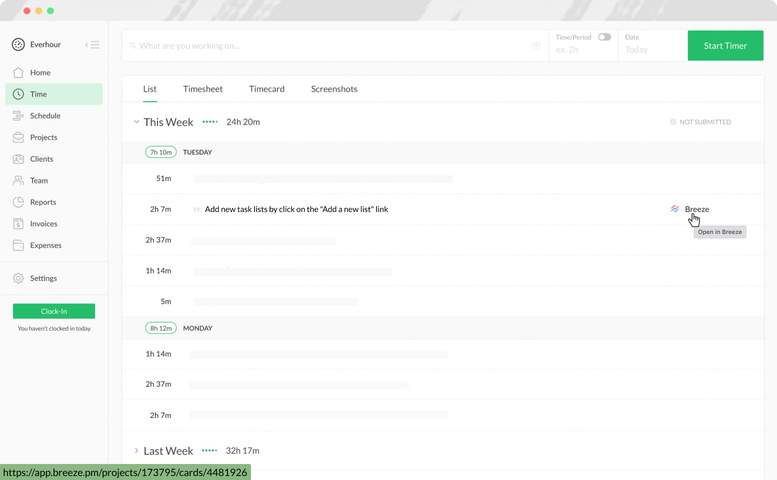Viewport: 777px width, 480px height.
Task: Select Time in the sidebar
Action: click(x=54, y=94)
